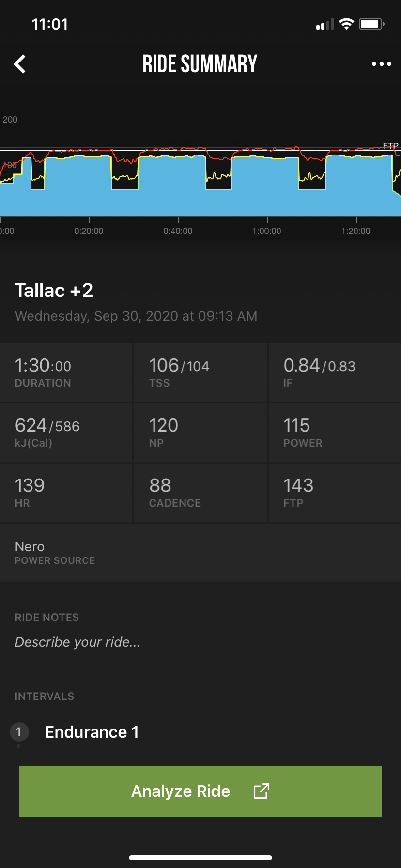Tap the Nero power source row

click(200, 553)
